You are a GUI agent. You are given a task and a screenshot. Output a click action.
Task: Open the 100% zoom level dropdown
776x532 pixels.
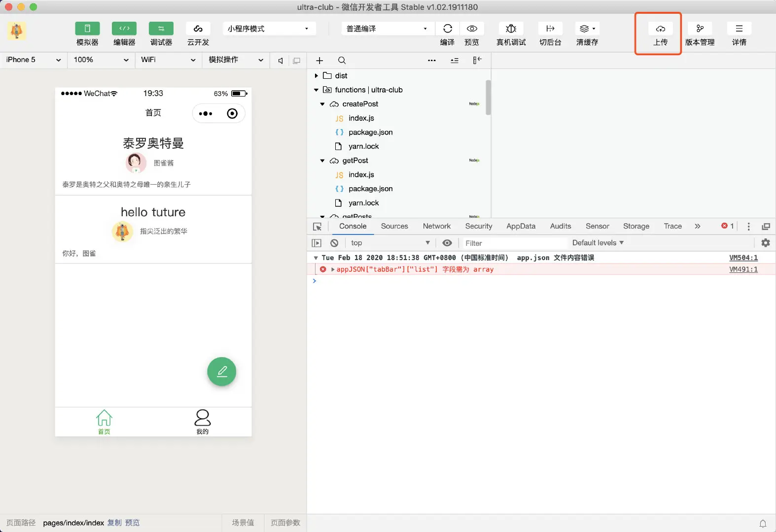pyautogui.click(x=101, y=60)
